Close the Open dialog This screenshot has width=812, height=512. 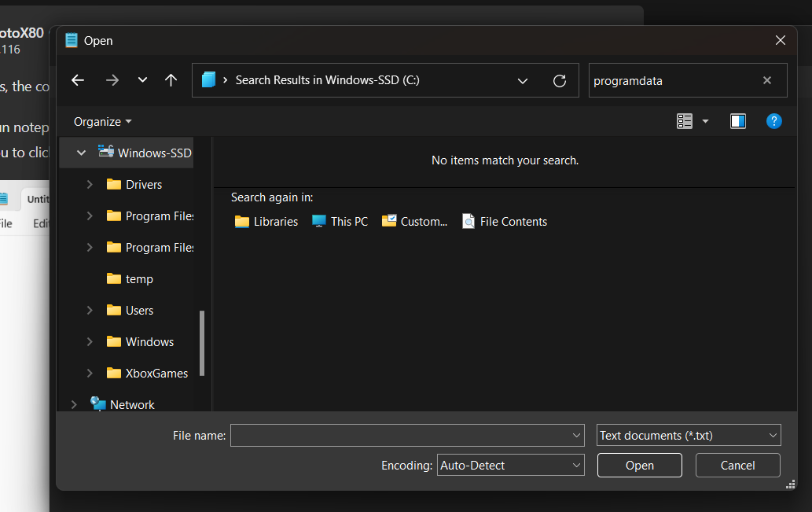[x=781, y=40]
